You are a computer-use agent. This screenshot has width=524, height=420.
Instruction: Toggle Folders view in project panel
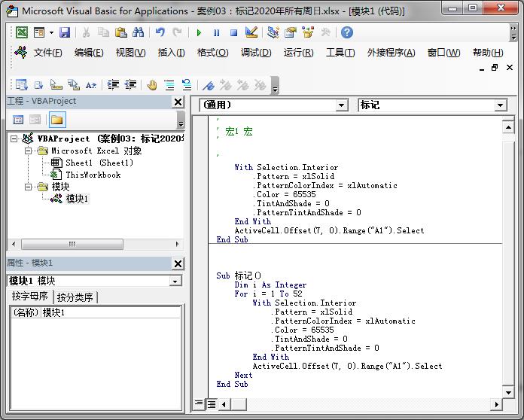pyautogui.click(x=57, y=120)
